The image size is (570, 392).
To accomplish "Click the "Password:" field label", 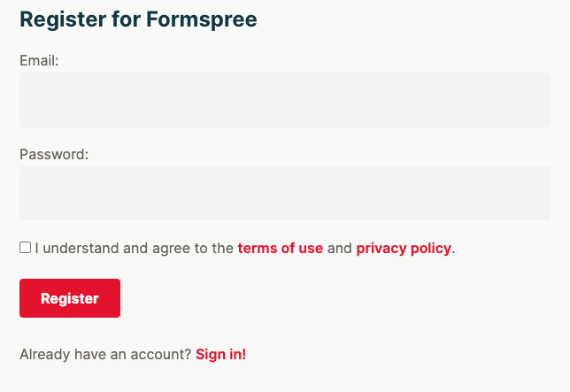I will click(x=54, y=154).
